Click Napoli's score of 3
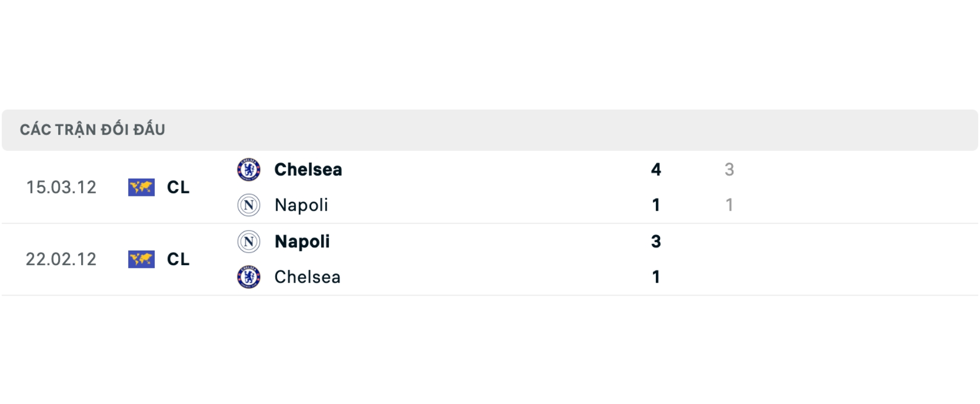Image resolution: width=980 pixels, height=404 pixels. (656, 242)
